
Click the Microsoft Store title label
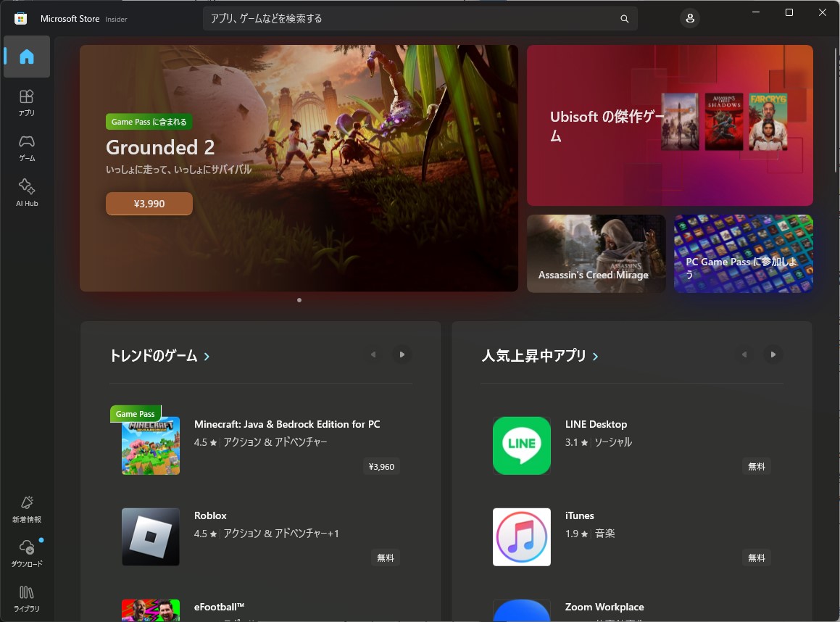pyautogui.click(x=70, y=18)
